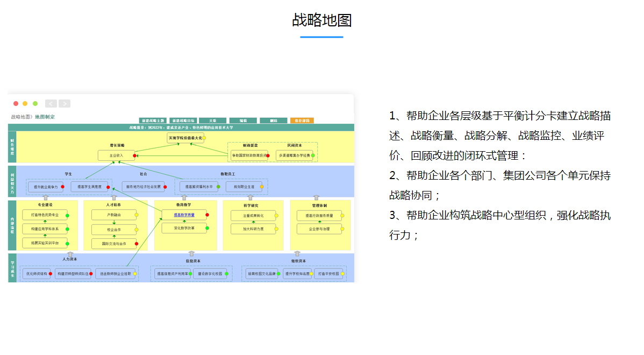
Task: Select the 打造平安校园 node
Action: coord(328,274)
